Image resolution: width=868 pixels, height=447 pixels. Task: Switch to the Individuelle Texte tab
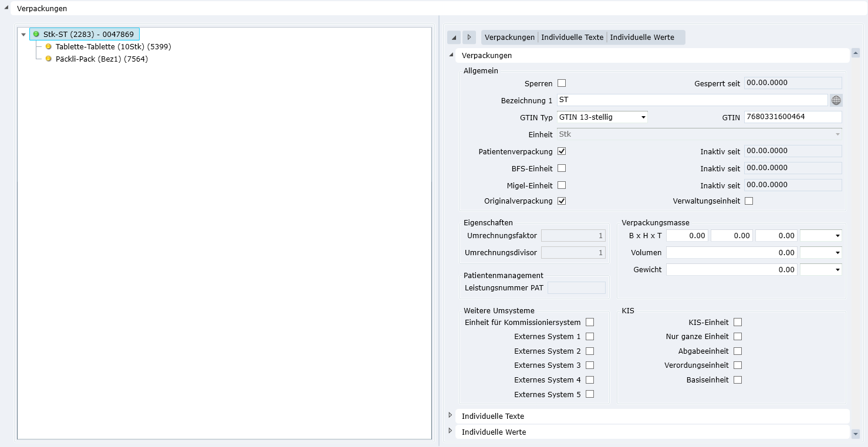[x=572, y=38]
